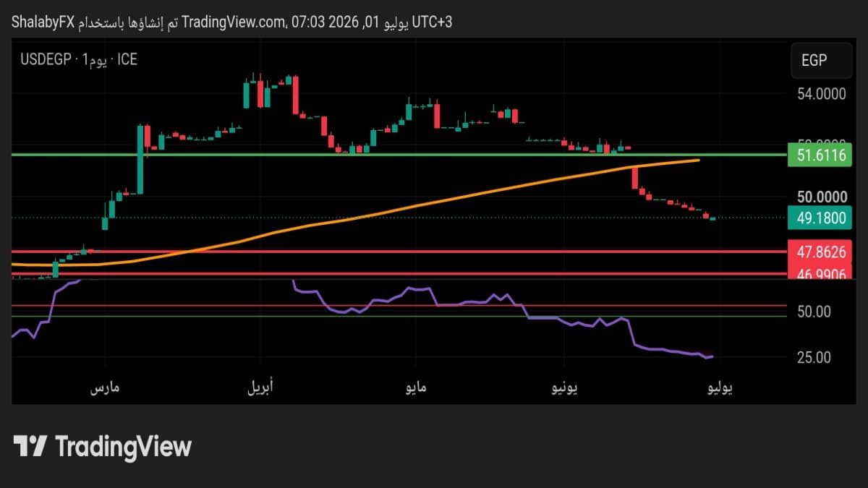The width and height of the screenshot is (868, 488).
Task: Click the 54.0000 price axis value
Action: pos(820,94)
